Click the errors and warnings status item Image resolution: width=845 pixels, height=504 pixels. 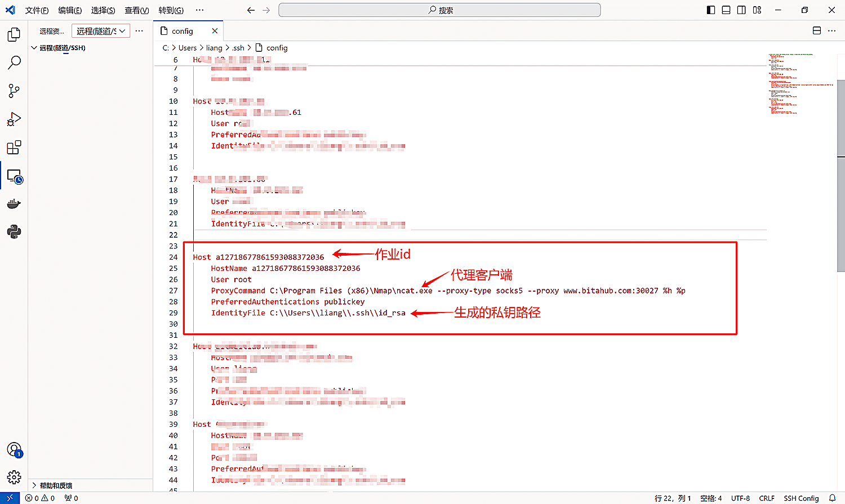coord(40,498)
